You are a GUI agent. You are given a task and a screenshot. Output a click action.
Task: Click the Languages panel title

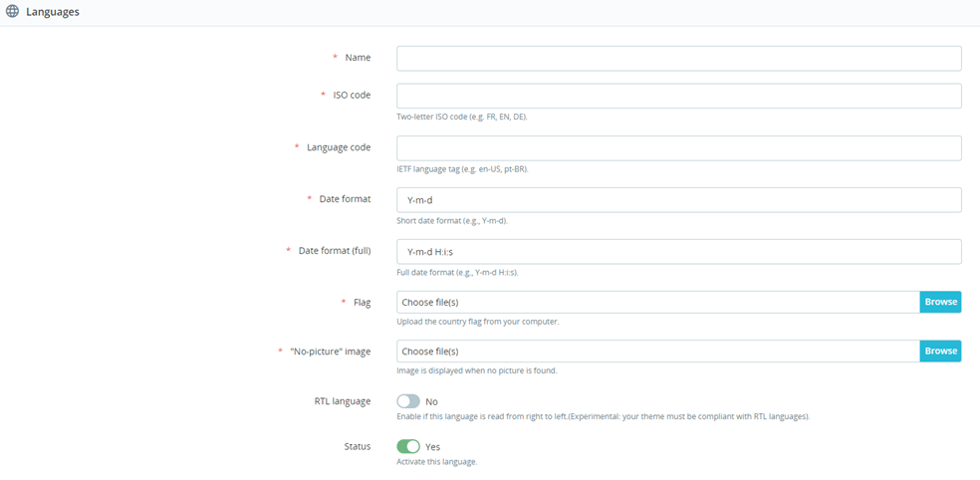click(53, 12)
